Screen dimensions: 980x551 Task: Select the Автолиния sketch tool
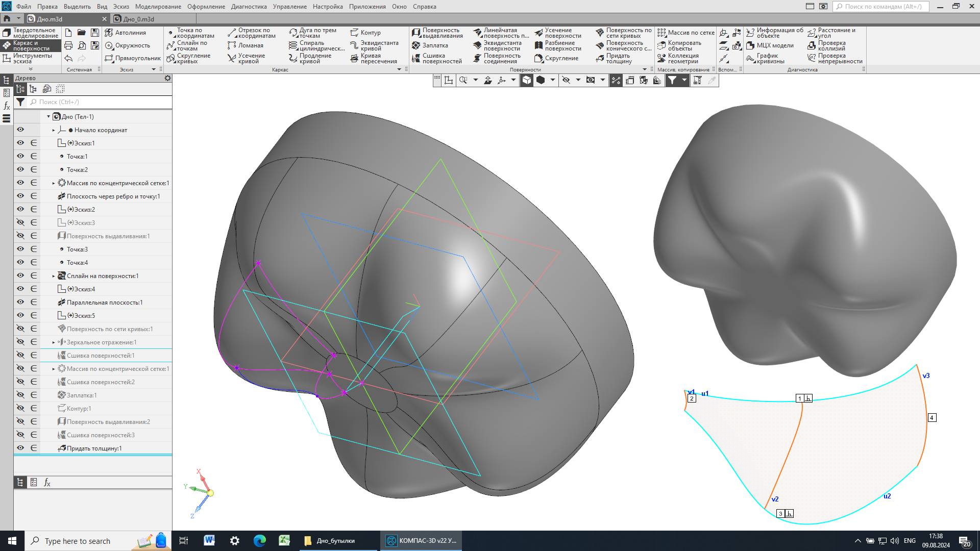[126, 33]
